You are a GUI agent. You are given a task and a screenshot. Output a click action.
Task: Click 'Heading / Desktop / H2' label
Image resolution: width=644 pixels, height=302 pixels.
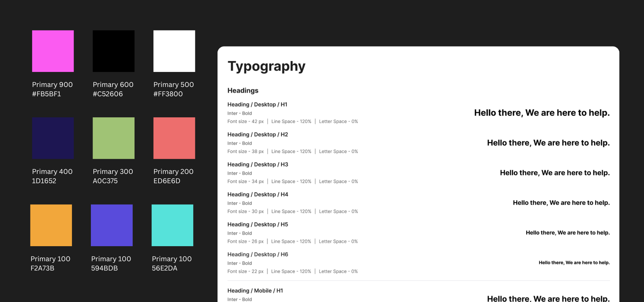[x=258, y=135]
